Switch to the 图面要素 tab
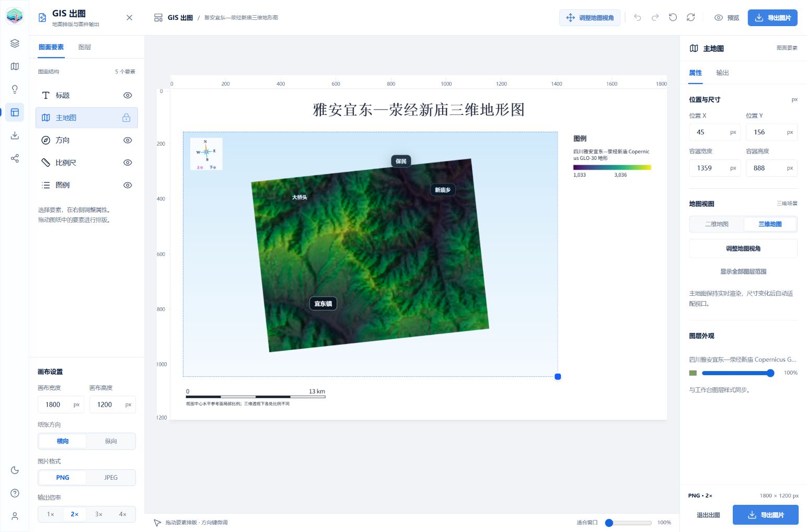Image resolution: width=807 pixels, height=532 pixels. tap(51, 47)
